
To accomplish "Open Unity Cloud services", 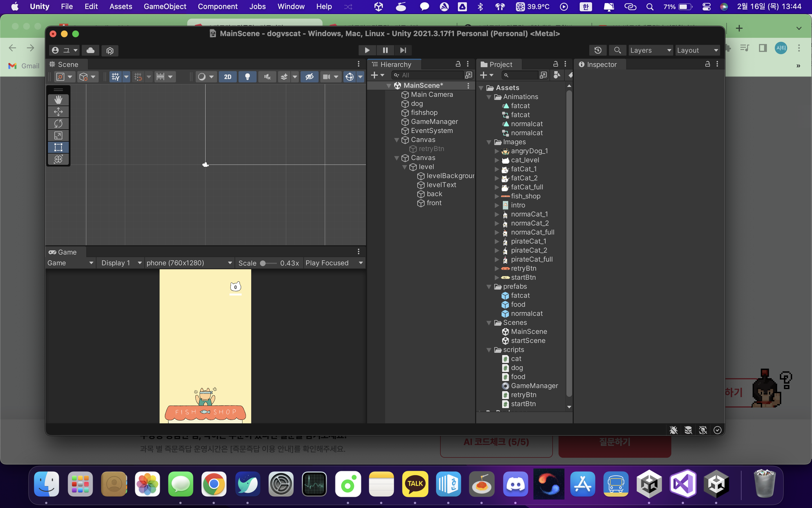I will (x=90, y=51).
